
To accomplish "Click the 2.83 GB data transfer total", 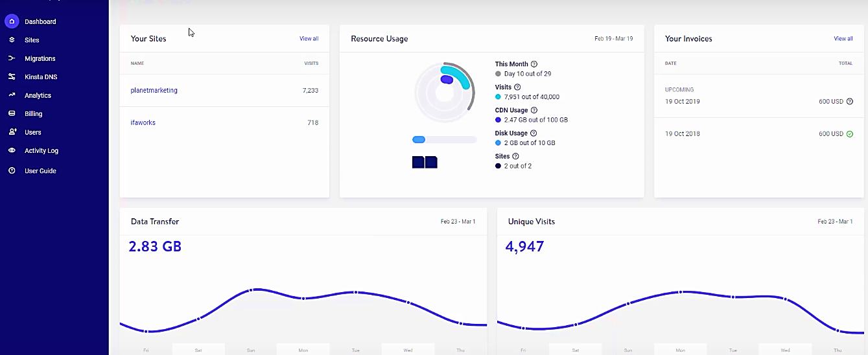I will [155, 247].
